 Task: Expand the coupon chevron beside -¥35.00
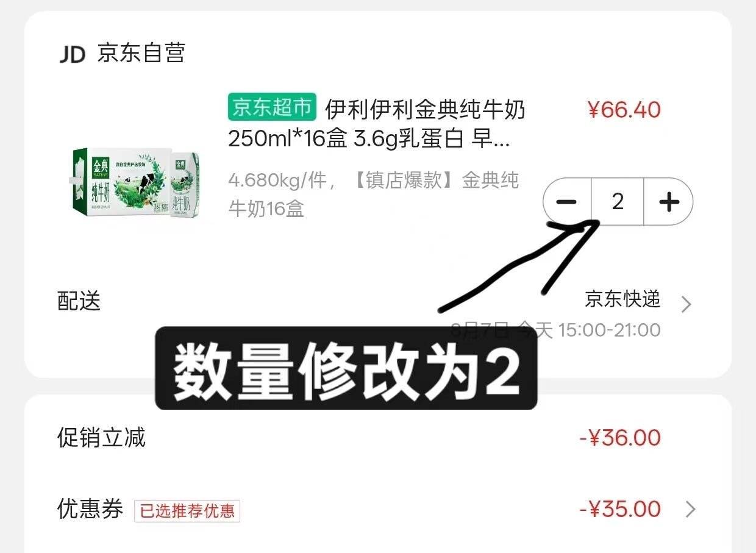pos(690,509)
